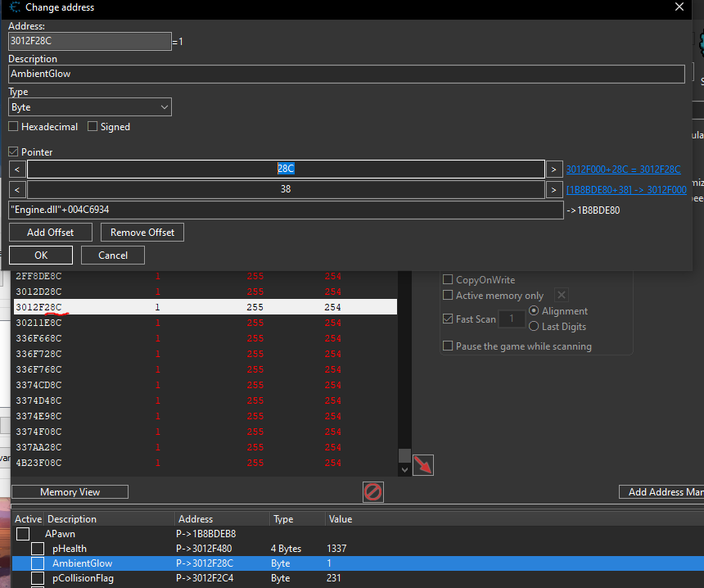
Task: Click the 28C offset input field
Action: [286, 170]
